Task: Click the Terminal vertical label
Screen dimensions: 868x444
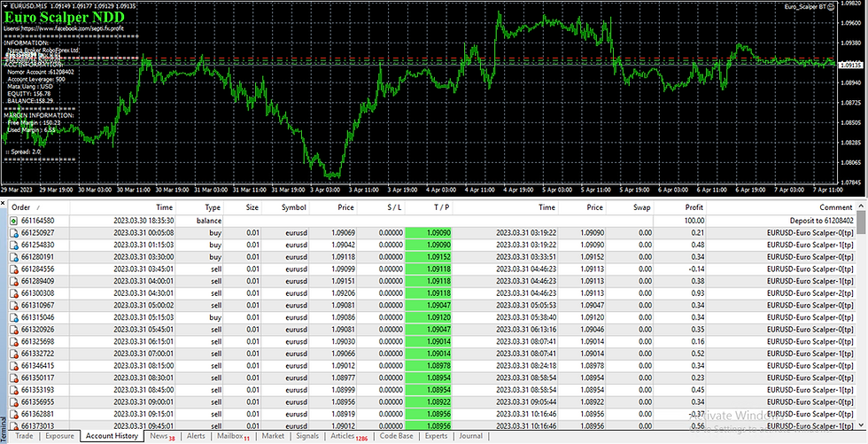Action: 4,429
